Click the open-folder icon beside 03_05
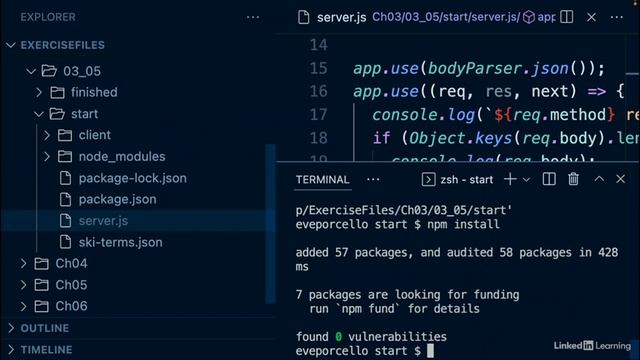This screenshot has height=360, width=640. (49, 71)
